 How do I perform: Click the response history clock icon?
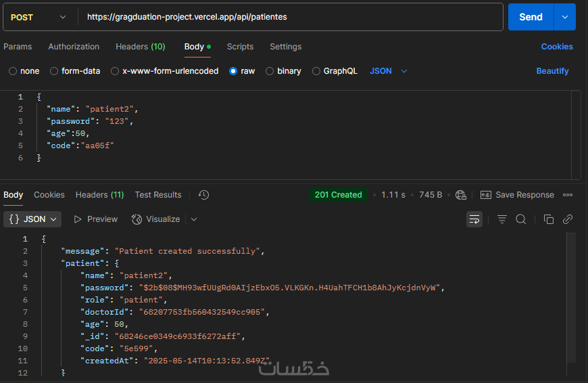[x=203, y=195]
